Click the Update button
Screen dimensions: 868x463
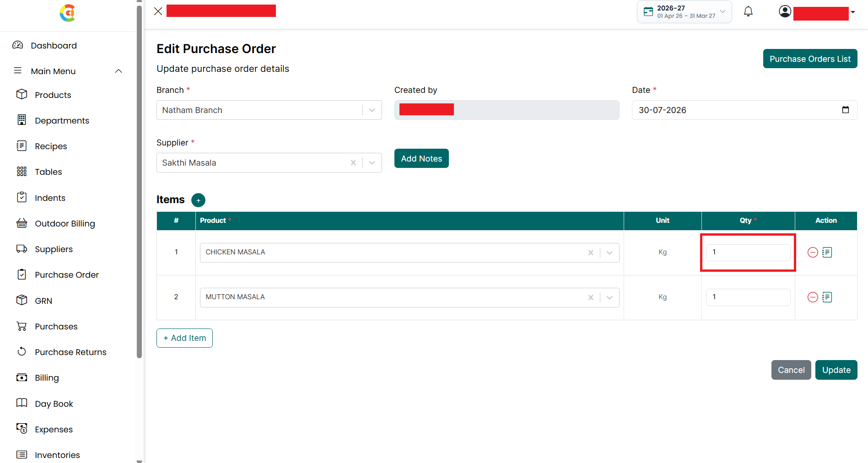[x=836, y=370]
